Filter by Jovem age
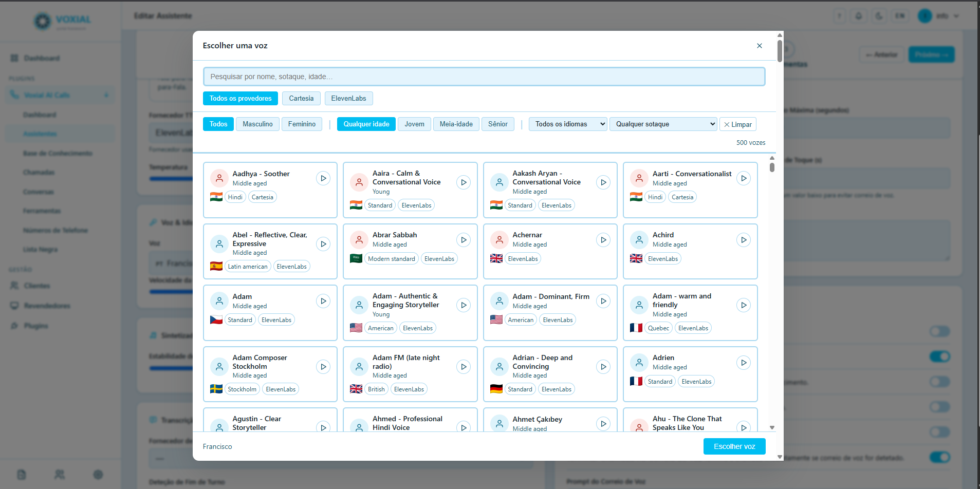 414,124
